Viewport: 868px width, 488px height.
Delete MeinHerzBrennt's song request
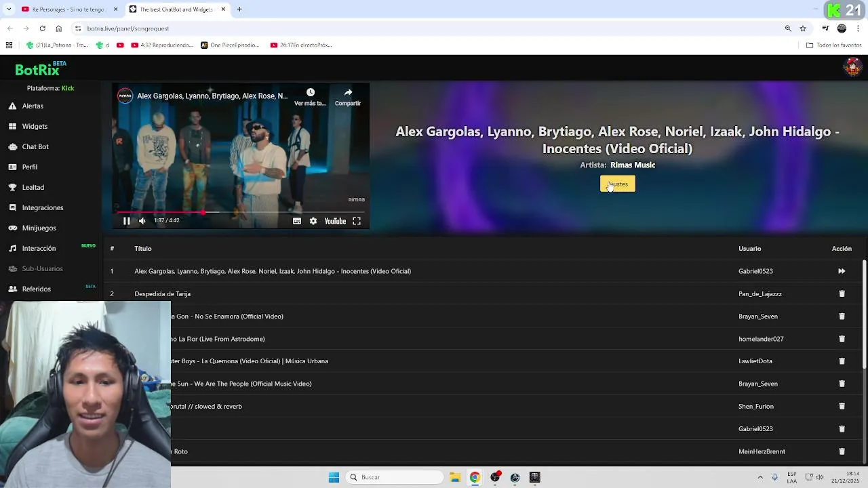point(842,451)
